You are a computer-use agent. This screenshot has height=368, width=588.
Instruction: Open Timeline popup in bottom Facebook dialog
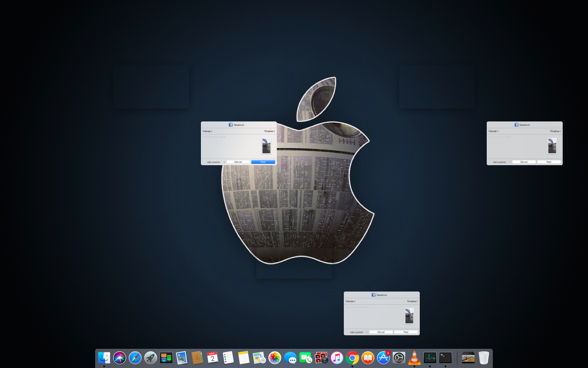[x=412, y=301]
